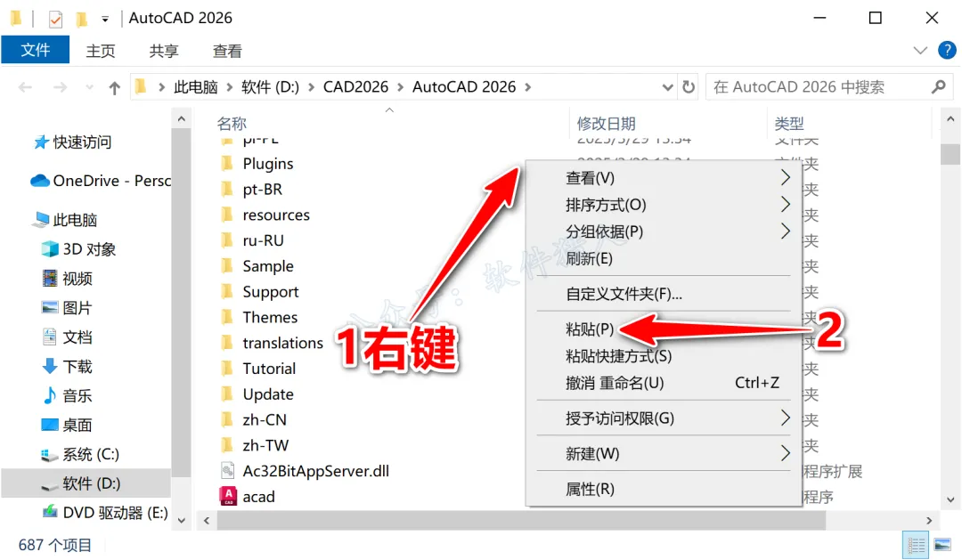Image resolution: width=962 pixels, height=560 pixels.
Task: Expand 查看(V) submenu in context menu
Action: (786, 178)
